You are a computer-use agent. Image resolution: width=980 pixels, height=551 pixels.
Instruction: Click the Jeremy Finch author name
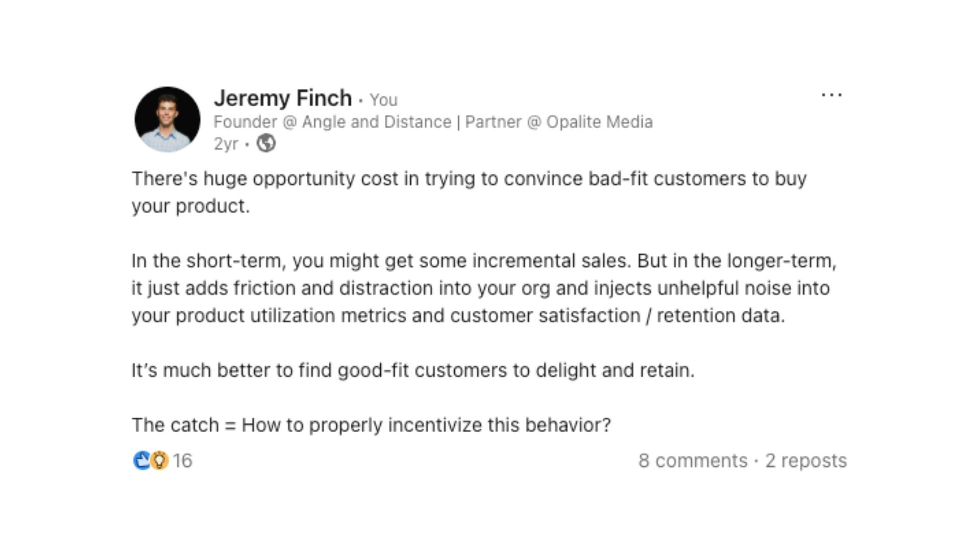(x=283, y=98)
